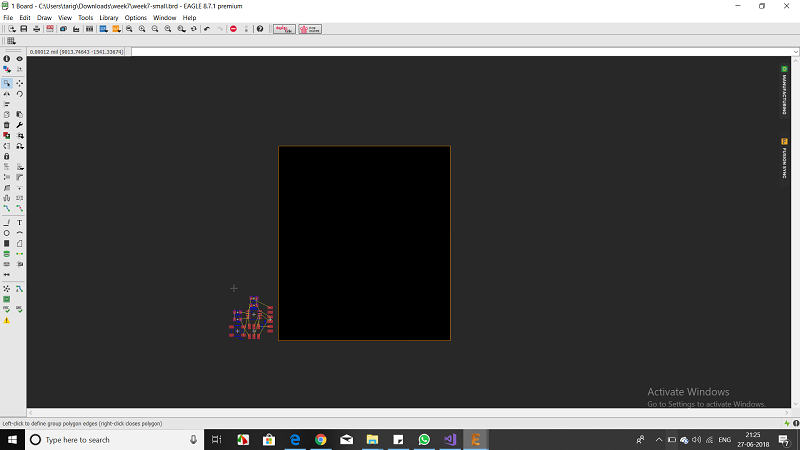
Task: Click the PCB Quote button
Action: coord(310,29)
